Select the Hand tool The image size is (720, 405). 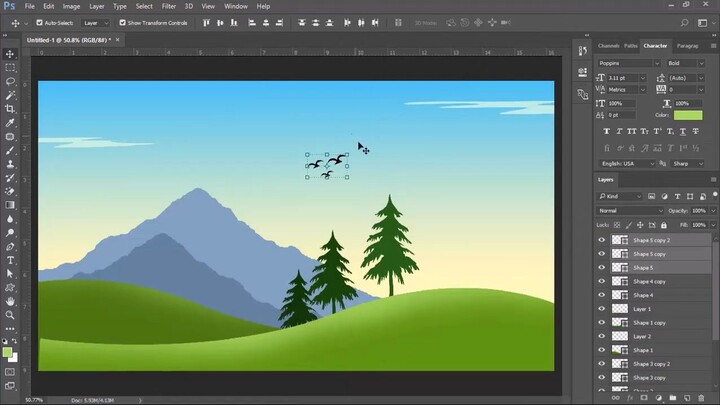pos(10,302)
